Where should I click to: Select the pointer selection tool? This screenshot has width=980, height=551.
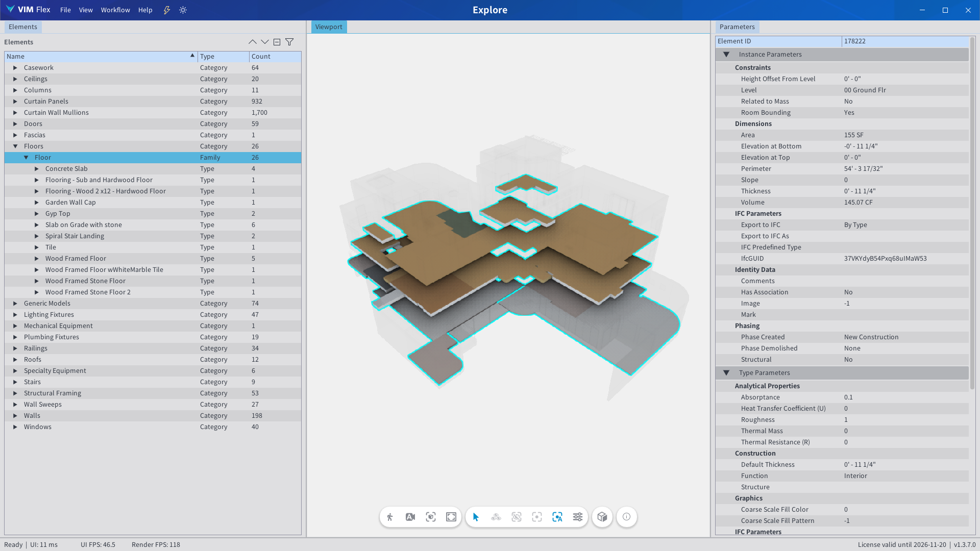(x=476, y=517)
